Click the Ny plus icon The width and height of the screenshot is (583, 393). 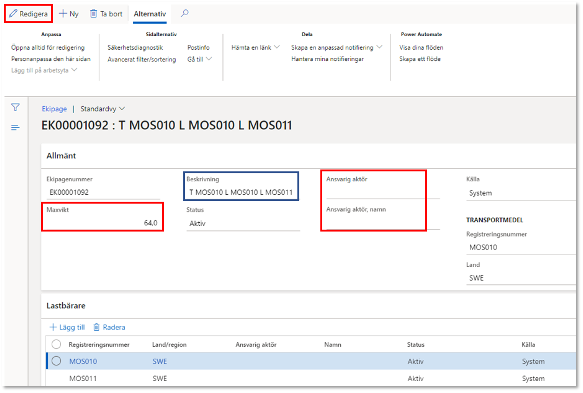pyautogui.click(x=63, y=14)
